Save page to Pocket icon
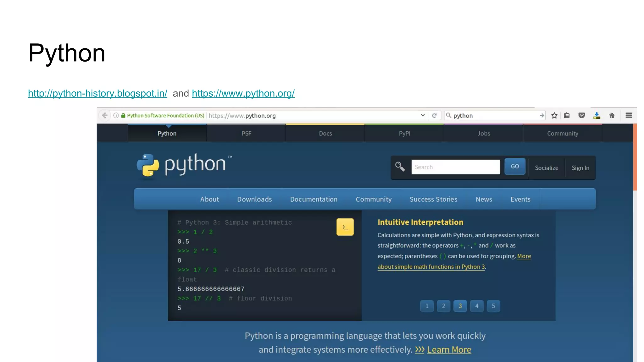644x362 pixels. click(582, 116)
